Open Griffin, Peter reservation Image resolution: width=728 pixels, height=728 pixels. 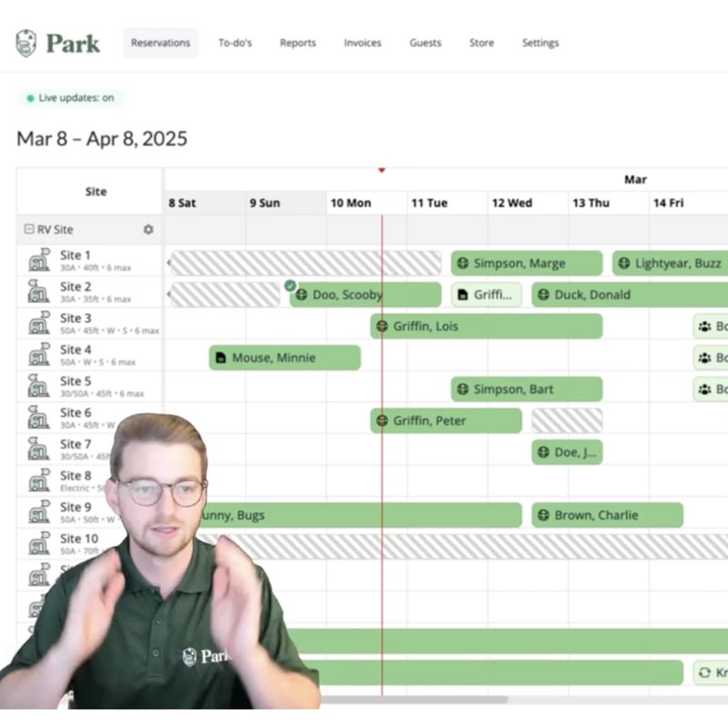click(446, 421)
